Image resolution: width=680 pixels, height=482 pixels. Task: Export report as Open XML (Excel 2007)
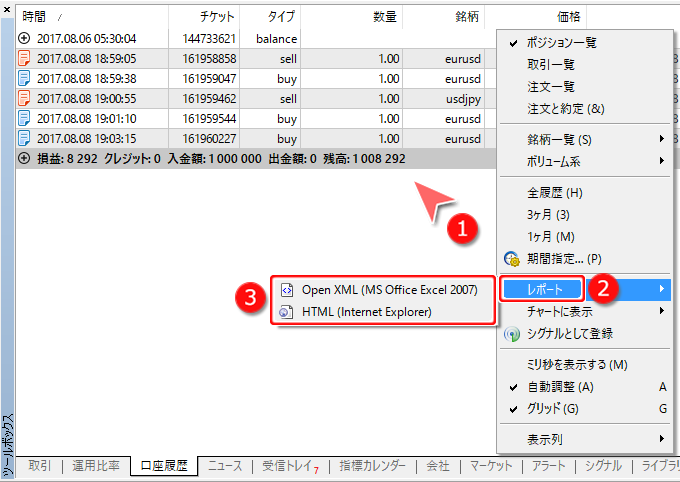click(383, 290)
